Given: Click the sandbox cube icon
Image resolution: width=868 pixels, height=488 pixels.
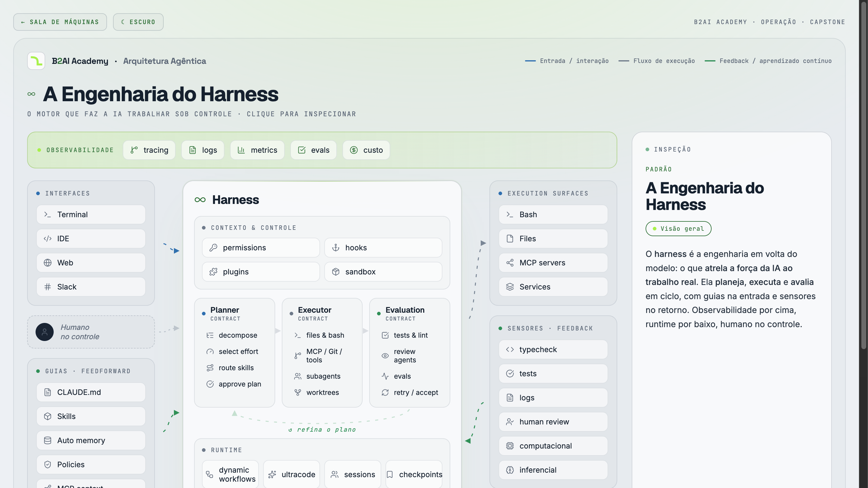Looking at the screenshot, I should click(336, 272).
